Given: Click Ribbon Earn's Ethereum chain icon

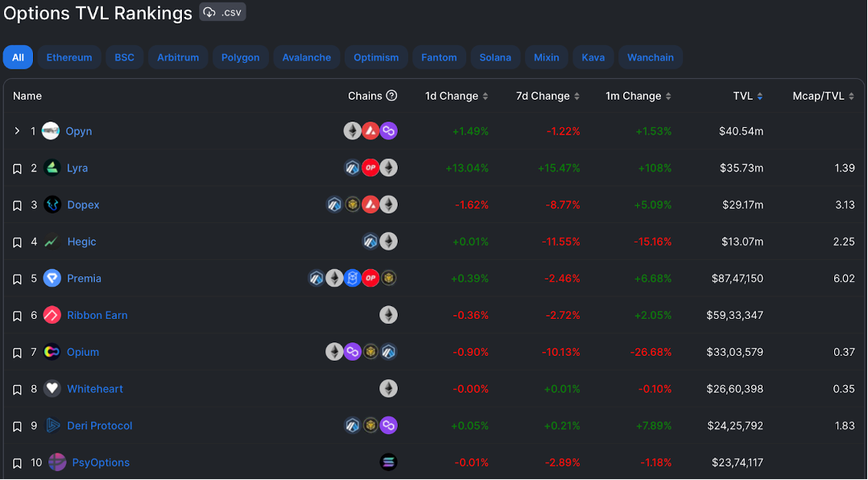Looking at the screenshot, I should (389, 315).
